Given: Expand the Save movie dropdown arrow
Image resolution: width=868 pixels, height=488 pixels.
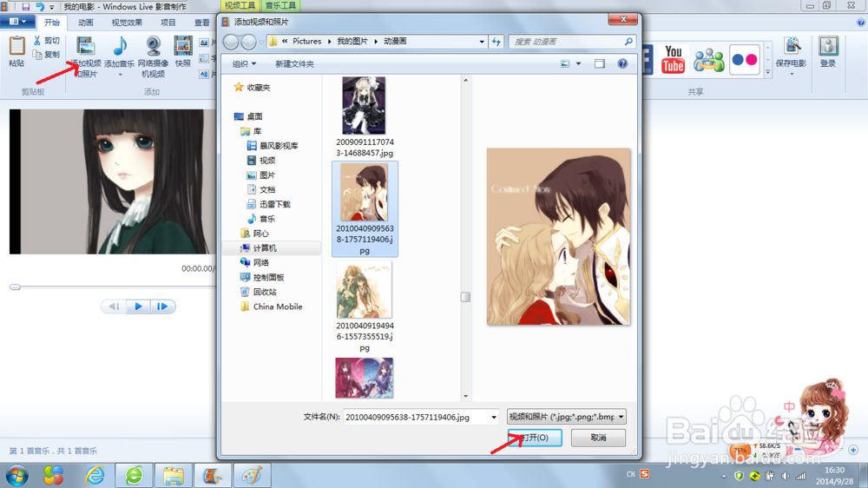Looking at the screenshot, I should pos(792,74).
